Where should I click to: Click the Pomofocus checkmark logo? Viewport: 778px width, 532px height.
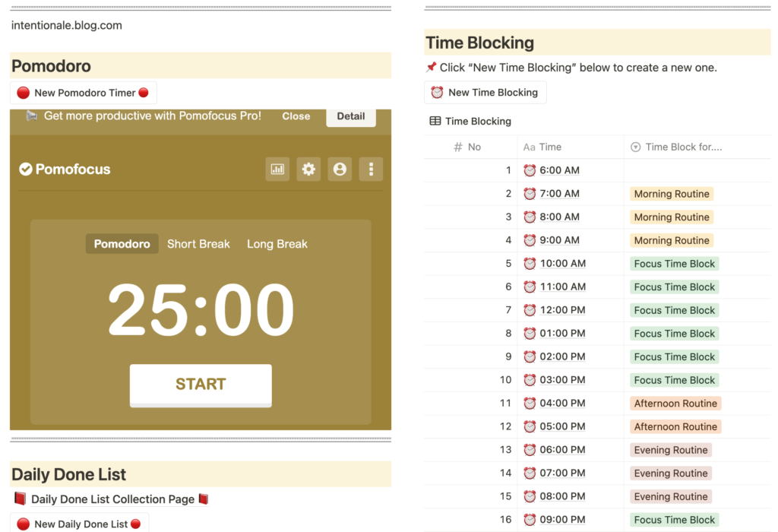click(x=25, y=169)
